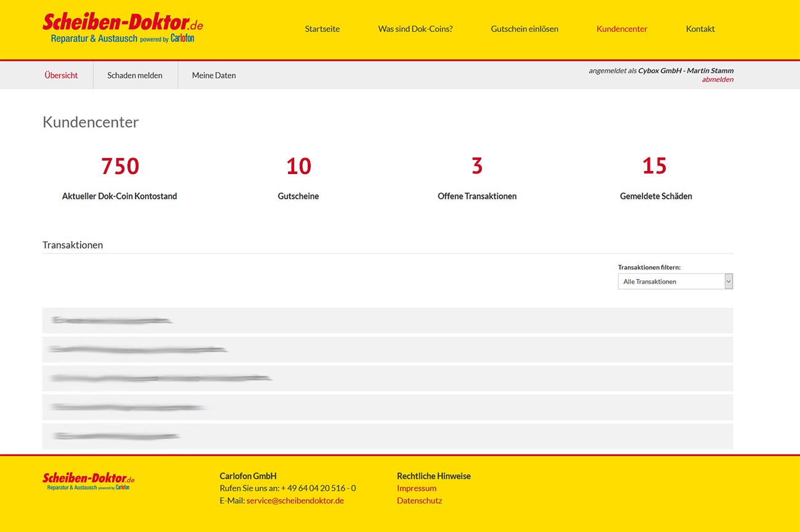This screenshot has height=532, width=800.
Task: Open the service@scheibendoktor.de email link
Action: (295, 501)
